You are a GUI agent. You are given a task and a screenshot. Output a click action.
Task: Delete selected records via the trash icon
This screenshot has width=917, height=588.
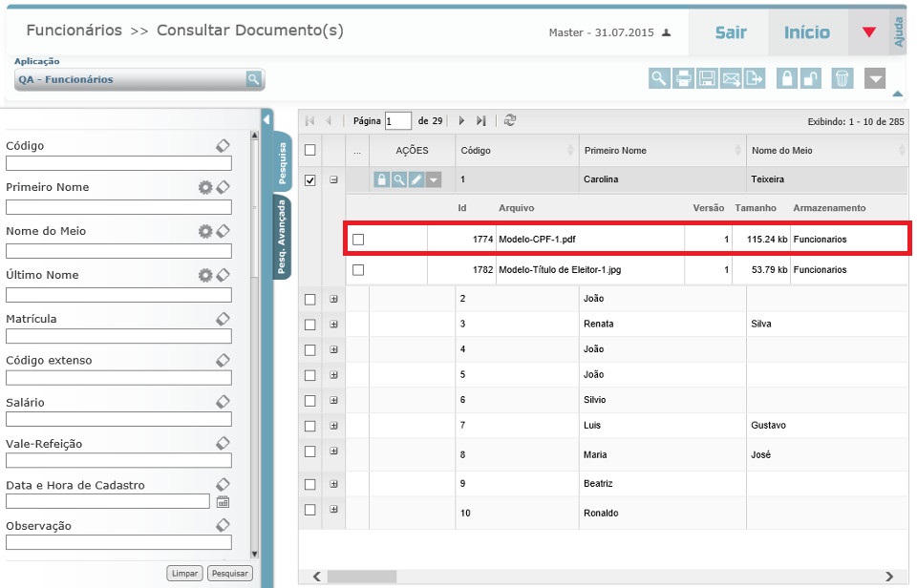[843, 78]
